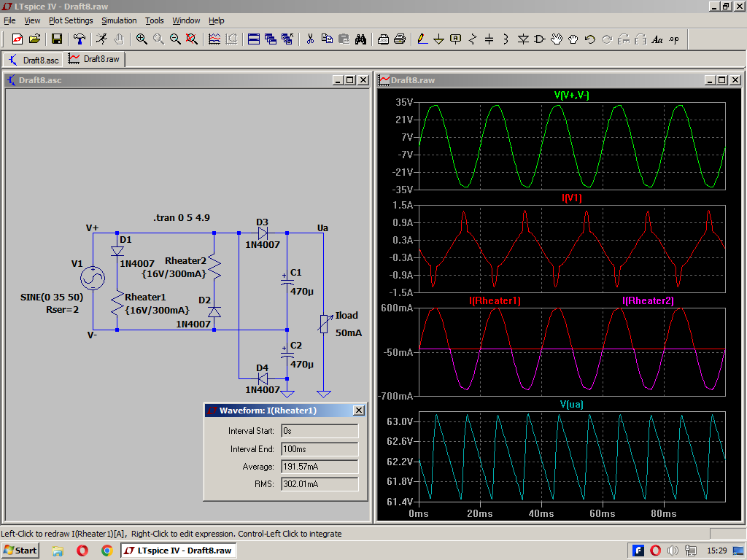Viewport: 747px width, 560px height.
Task: Select the Place Diode tool
Action: [523, 39]
